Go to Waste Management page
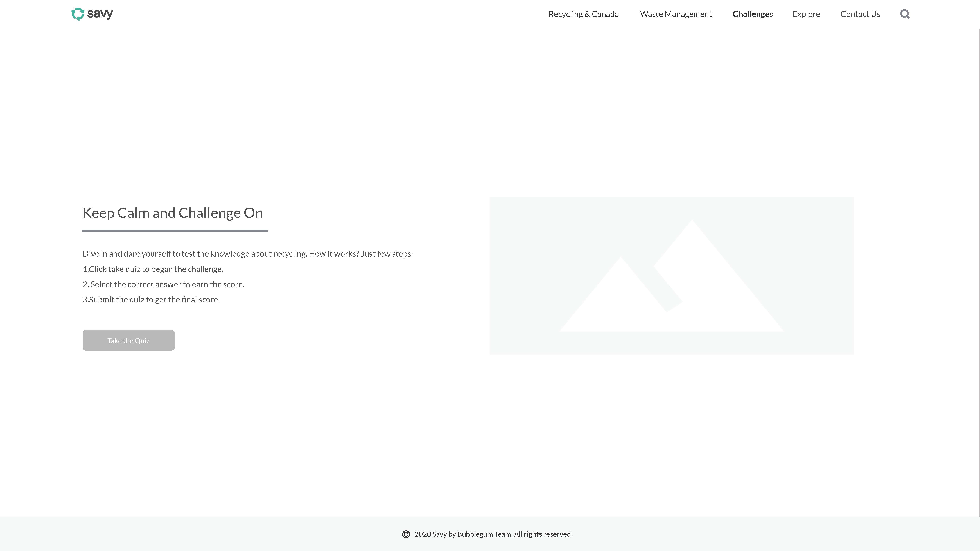The image size is (980, 551). pos(676,14)
